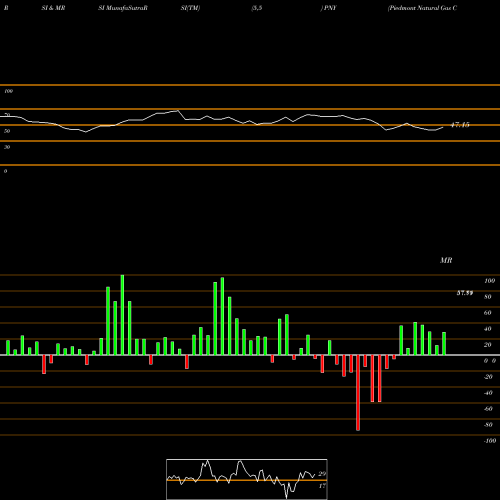Click the SI(TM) header label
The height and width of the screenshot is (500, 500).
pyautogui.click(x=190, y=8)
